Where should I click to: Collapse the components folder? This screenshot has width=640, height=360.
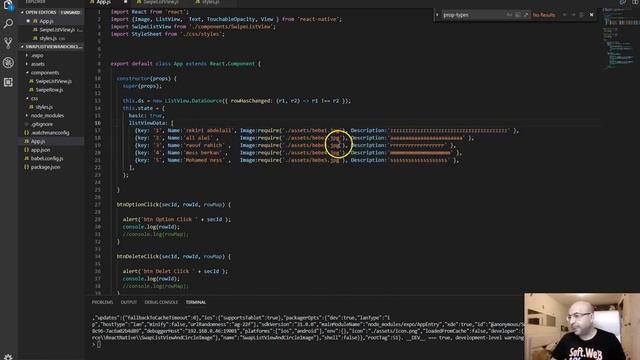44,73
